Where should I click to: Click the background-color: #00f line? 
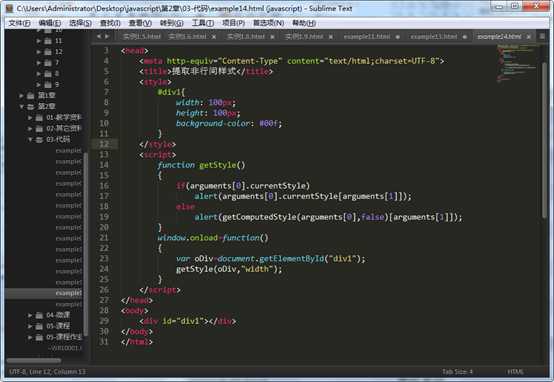tap(229, 124)
